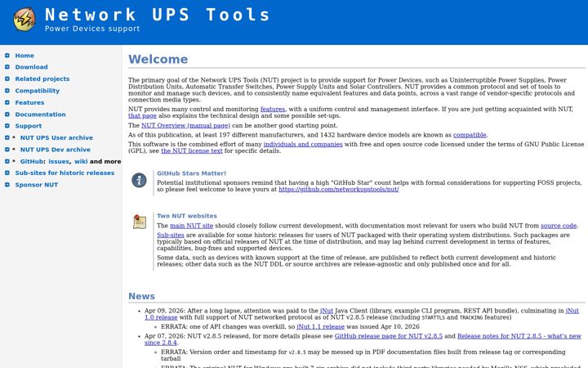Follow the 'that page' link
588x368 pixels.
(x=142, y=115)
